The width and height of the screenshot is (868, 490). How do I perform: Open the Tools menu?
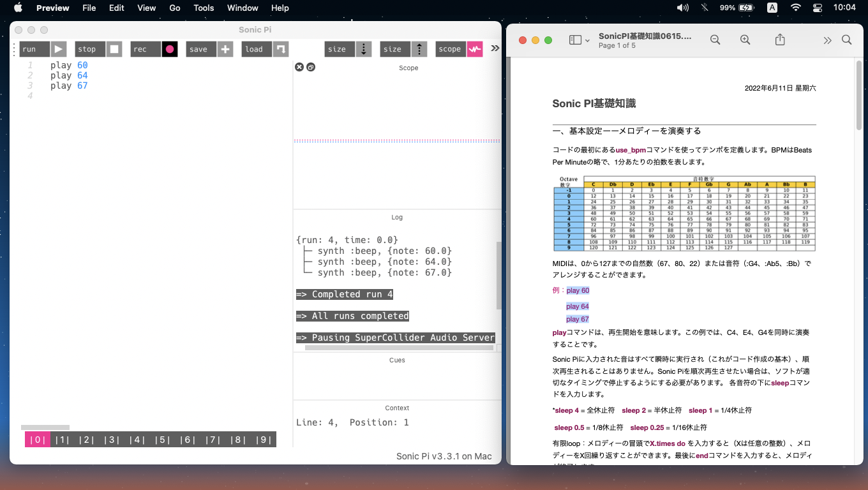pos(204,8)
